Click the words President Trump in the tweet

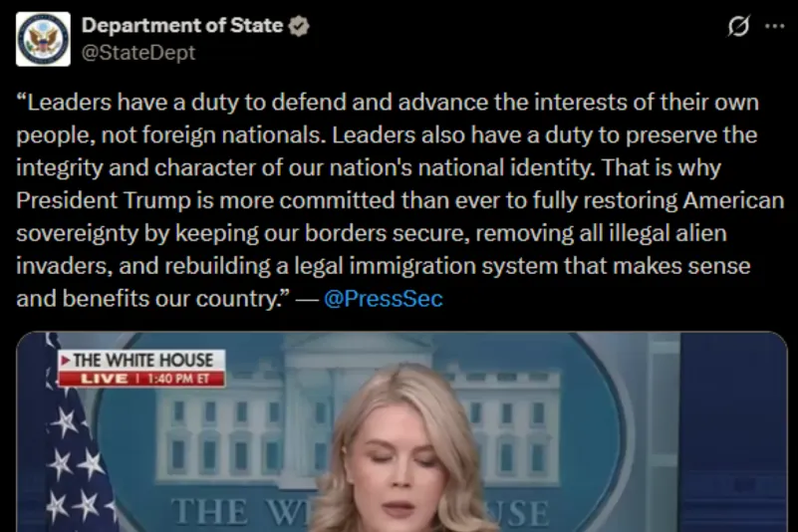(103, 200)
